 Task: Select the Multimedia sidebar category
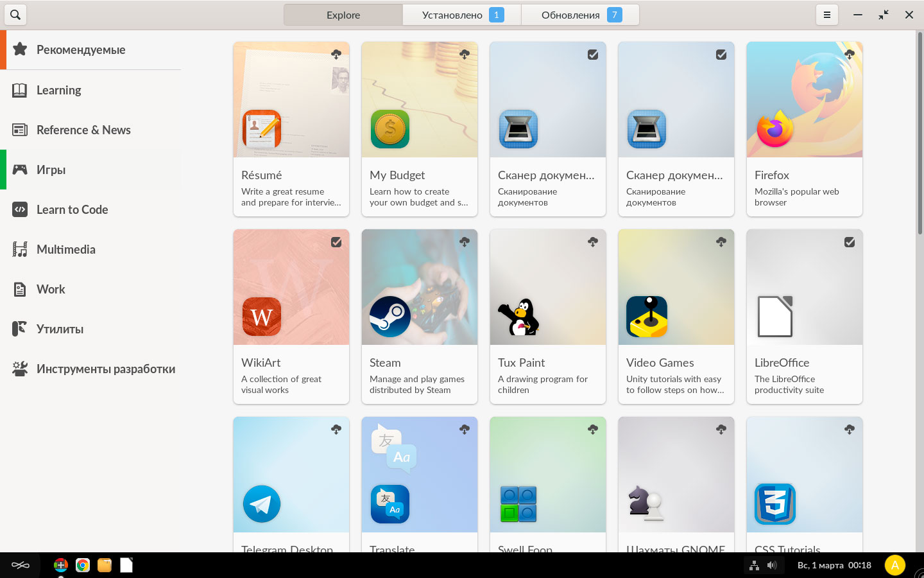pos(65,249)
